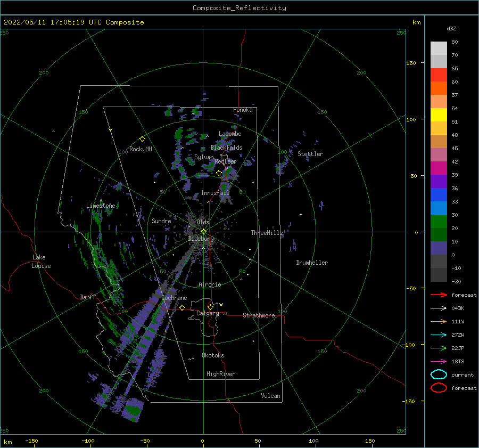Click the yellow diamond marker near RockyMH
Viewport: 479px width, 448px height.
pos(142,139)
